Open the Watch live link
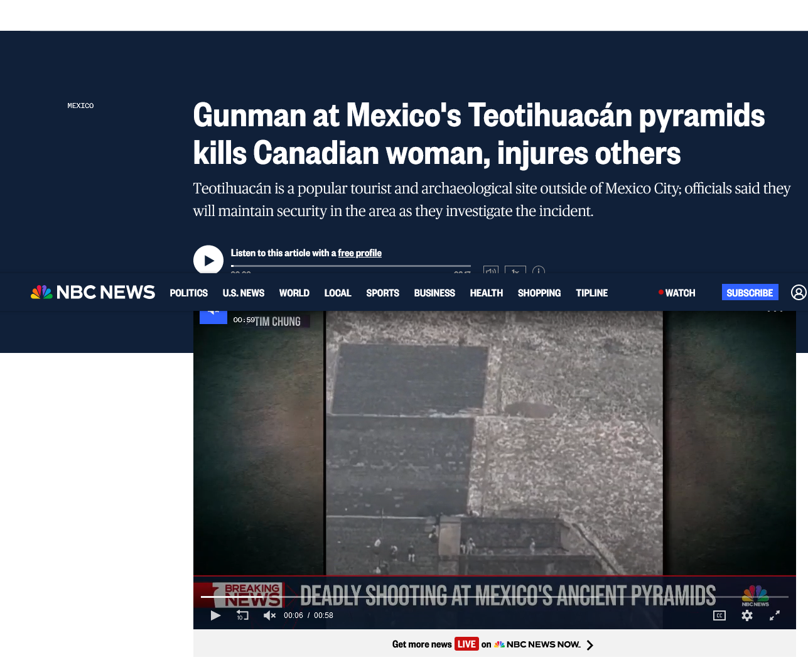This screenshot has width=808, height=672. pos(677,293)
